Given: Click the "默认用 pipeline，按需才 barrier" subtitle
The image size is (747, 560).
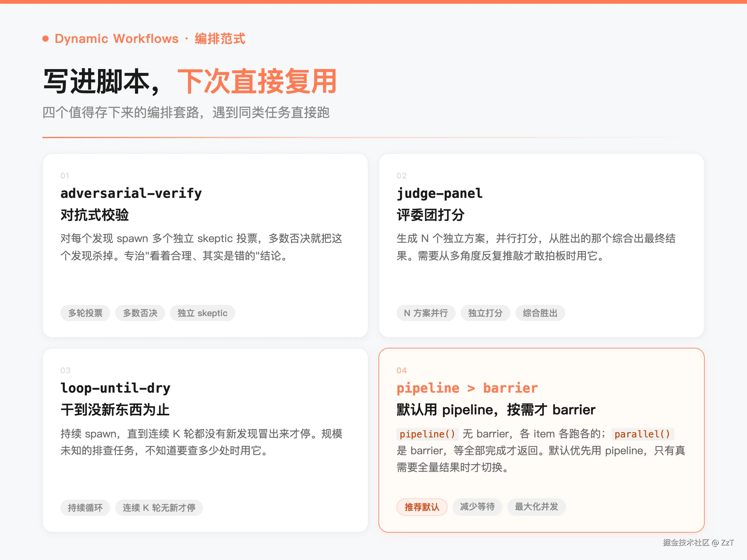Looking at the screenshot, I should tap(496, 410).
